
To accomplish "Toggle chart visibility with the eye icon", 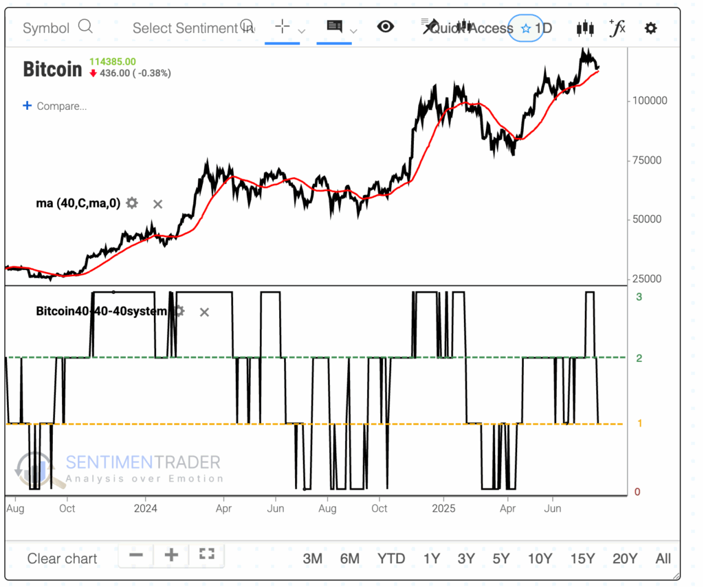I will [386, 26].
